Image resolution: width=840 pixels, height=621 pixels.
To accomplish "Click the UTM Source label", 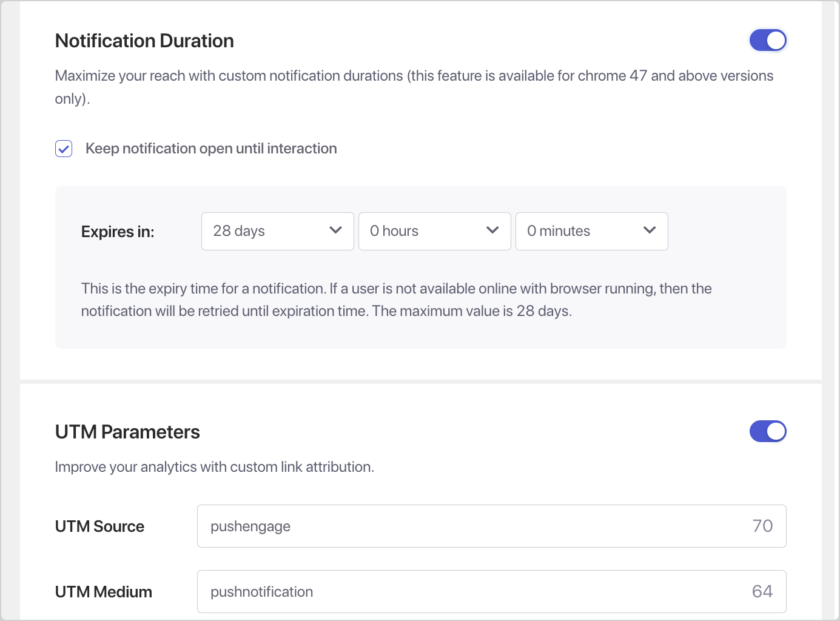I will [99, 526].
